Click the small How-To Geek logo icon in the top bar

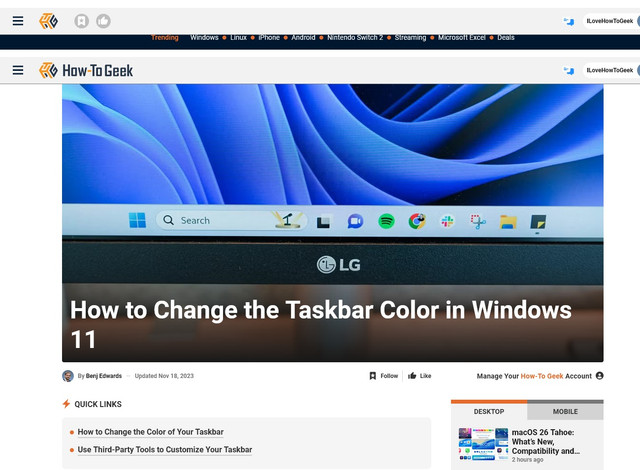tap(48, 21)
